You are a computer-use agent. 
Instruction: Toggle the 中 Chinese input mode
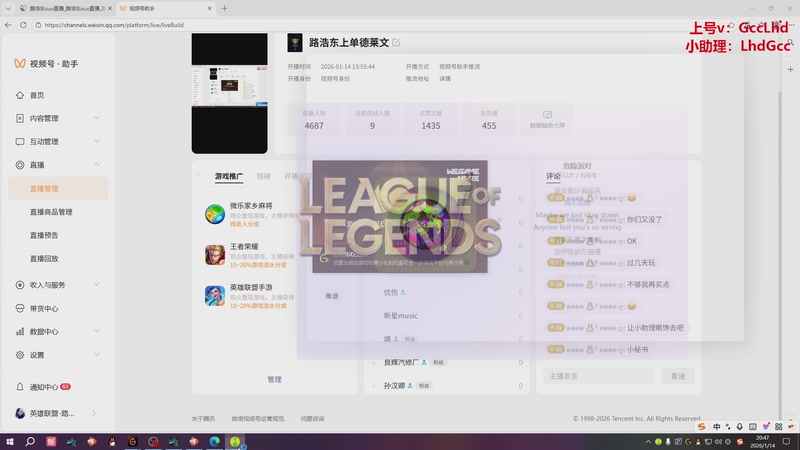[x=717, y=427]
